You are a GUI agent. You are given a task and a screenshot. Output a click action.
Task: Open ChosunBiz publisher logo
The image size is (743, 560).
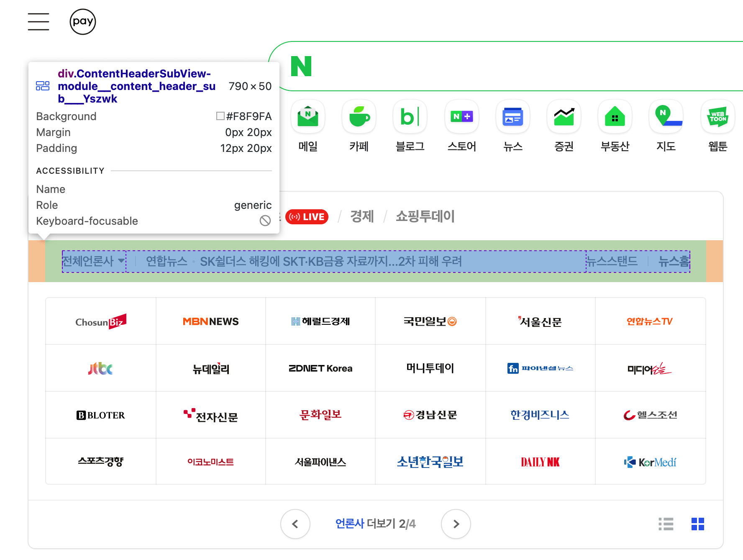click(101, 321)
